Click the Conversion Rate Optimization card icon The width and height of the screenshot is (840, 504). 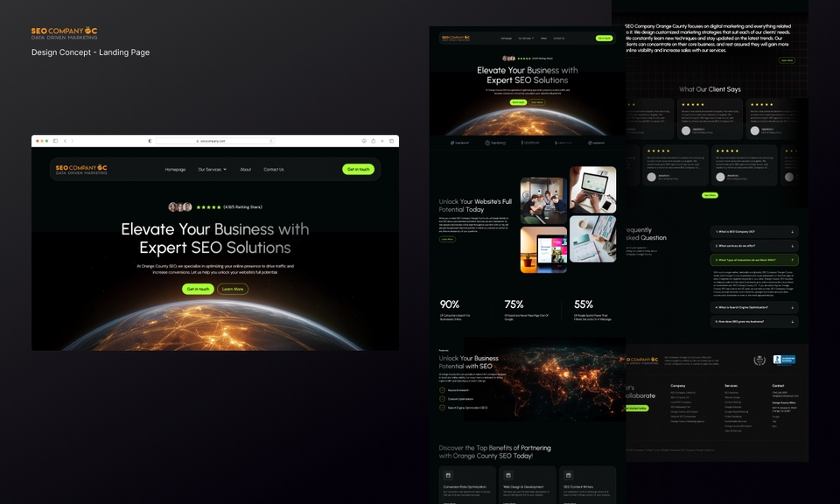[448, 475]
